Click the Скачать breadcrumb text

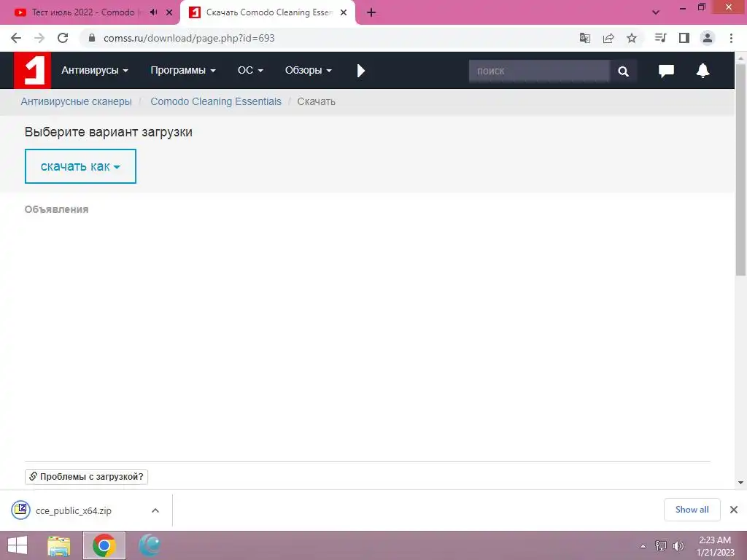[x=317, y=101]
